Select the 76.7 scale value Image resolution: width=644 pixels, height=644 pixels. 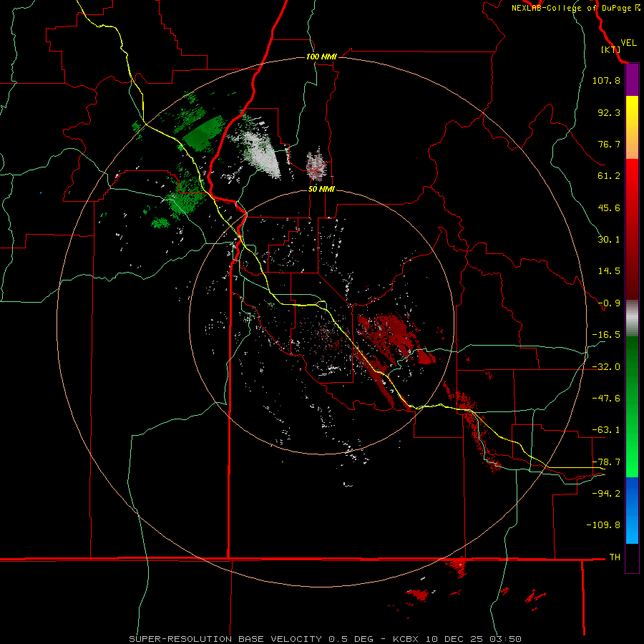(609, 144)
